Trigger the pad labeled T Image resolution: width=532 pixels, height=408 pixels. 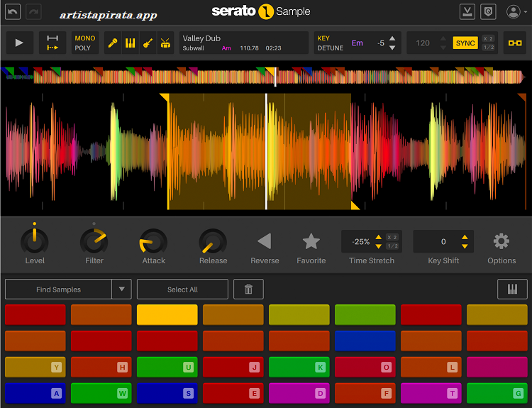coord(431,393)
